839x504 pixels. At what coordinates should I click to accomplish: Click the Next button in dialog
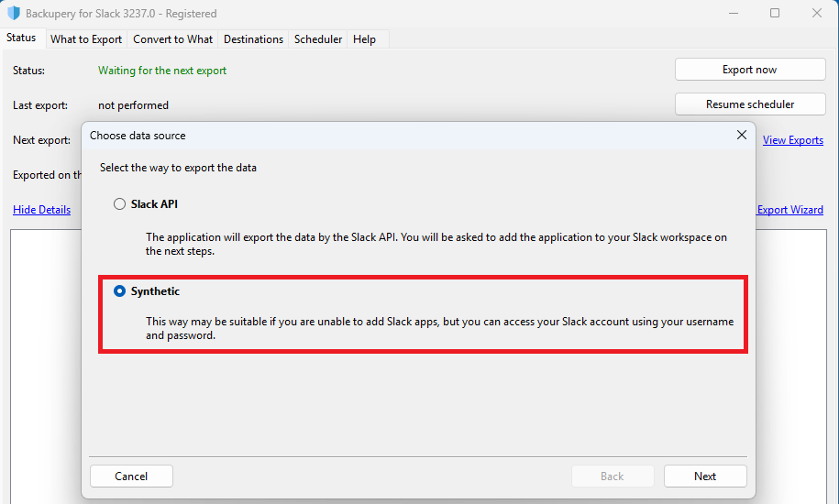[x=705, y=477]
